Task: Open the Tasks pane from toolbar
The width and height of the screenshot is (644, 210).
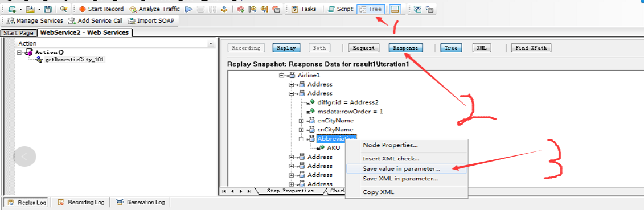Action: 304,9
